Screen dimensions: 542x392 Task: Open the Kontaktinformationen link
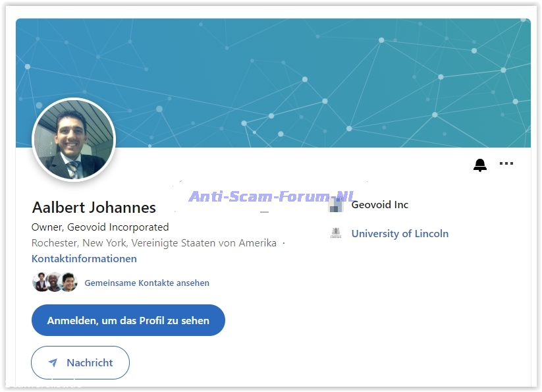[84, 259]
